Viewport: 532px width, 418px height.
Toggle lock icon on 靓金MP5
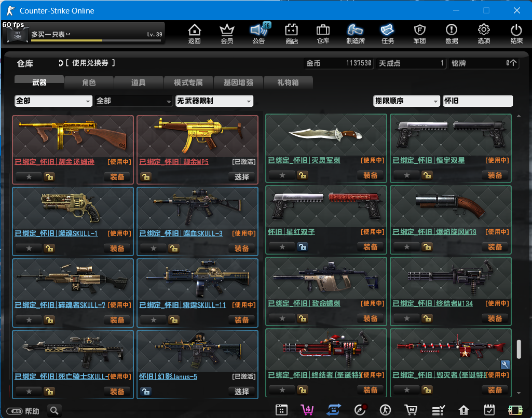(146, 177)
